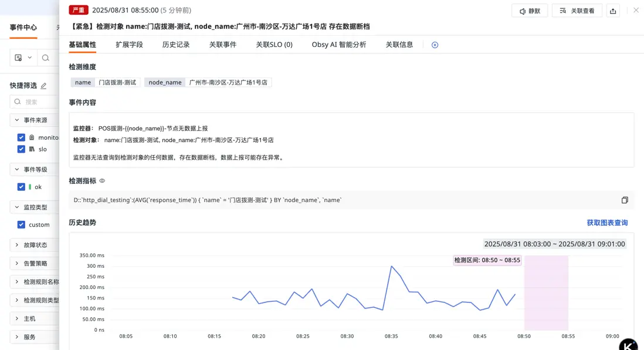Screen dimensions: 644x350
Task: Expand the 告警策略 filter section
Action: [x=16, y=264]
